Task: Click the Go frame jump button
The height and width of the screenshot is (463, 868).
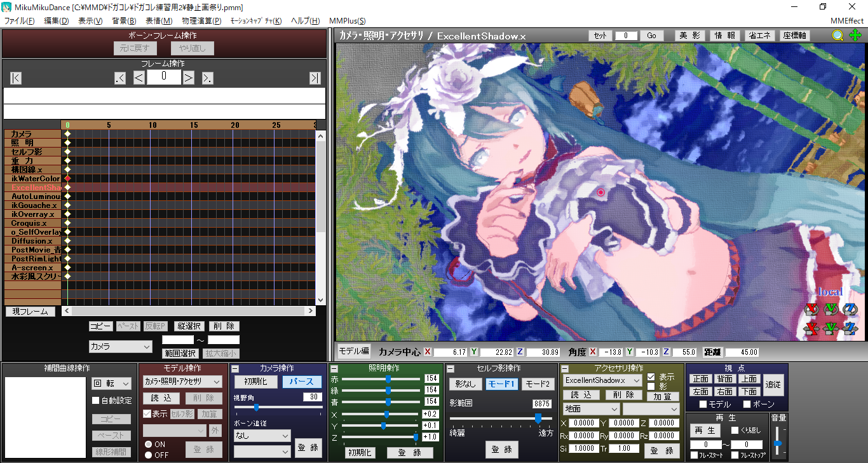Action: (x=651, y=36)
